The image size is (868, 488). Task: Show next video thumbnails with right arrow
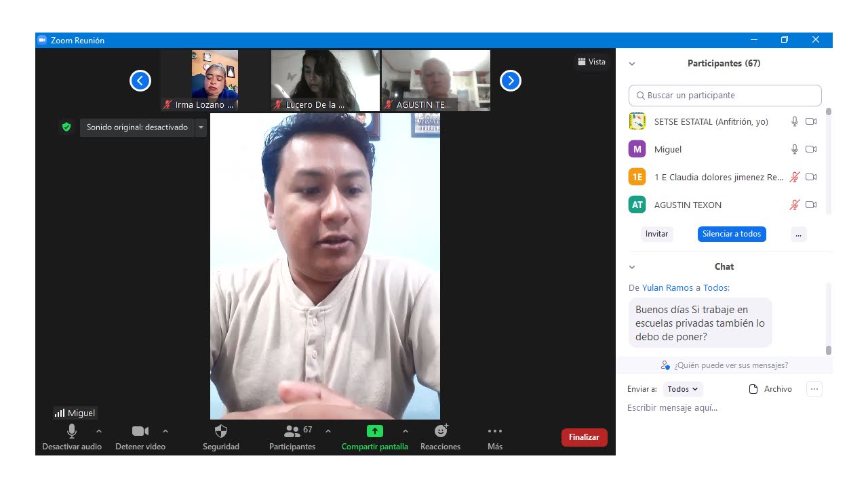[x=511, y=81]
